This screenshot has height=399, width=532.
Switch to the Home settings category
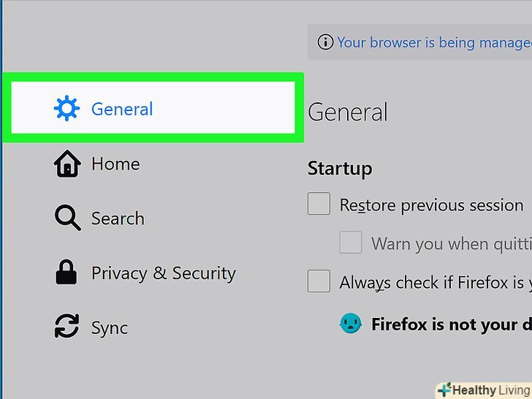click(115, 164)
